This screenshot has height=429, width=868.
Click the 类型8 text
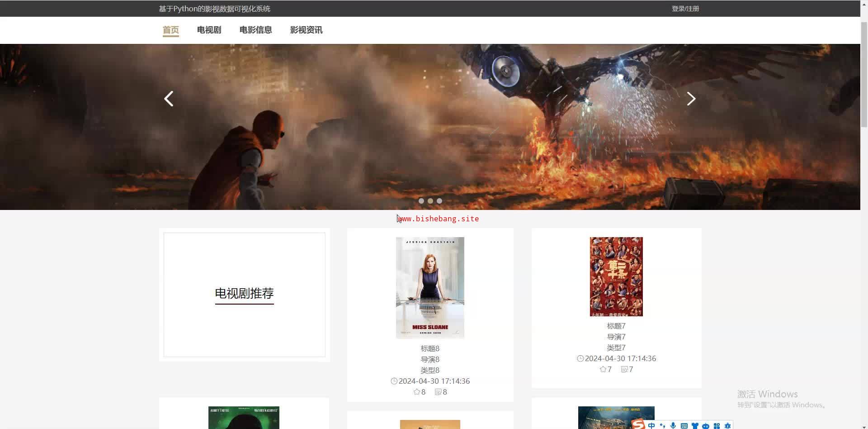[x=430, y=370]
